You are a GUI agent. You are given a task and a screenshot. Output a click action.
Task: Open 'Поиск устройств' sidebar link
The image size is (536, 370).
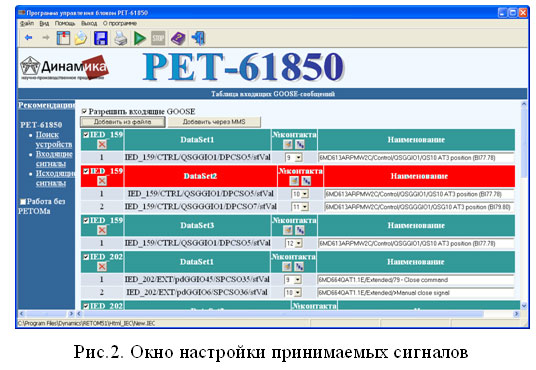click(54, 140)
